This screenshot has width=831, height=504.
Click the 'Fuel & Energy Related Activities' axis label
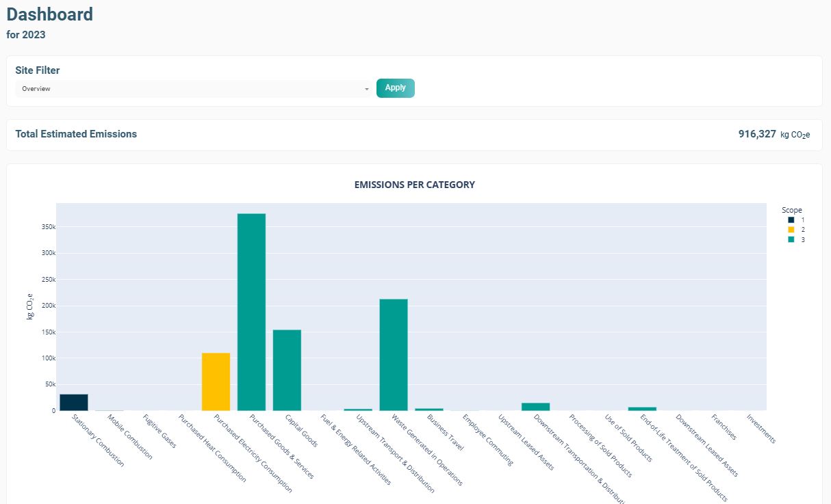click(x=355, y=449)
